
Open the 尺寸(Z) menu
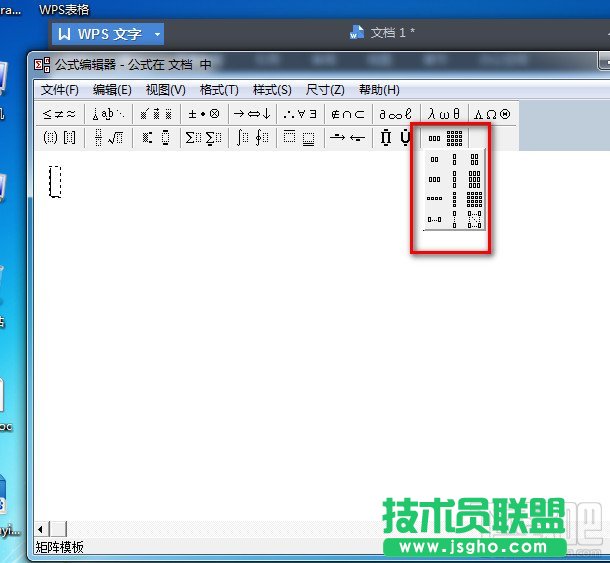(x=325, y=90)
